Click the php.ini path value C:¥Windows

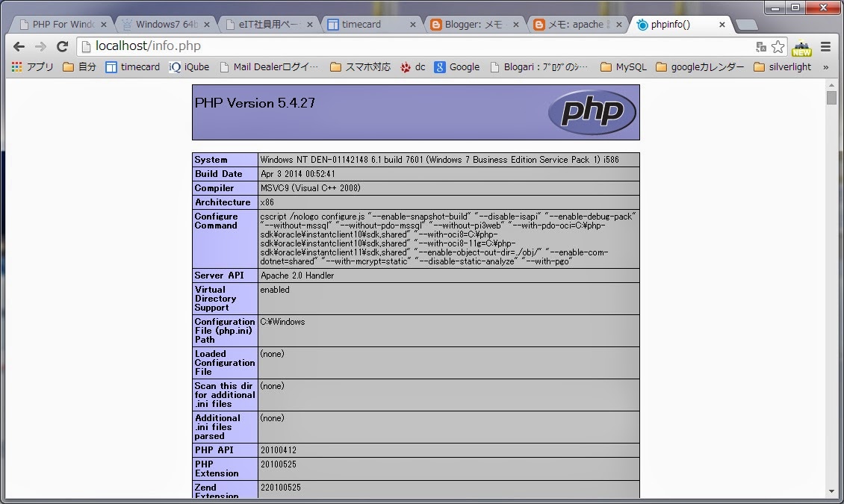[282, 322]
